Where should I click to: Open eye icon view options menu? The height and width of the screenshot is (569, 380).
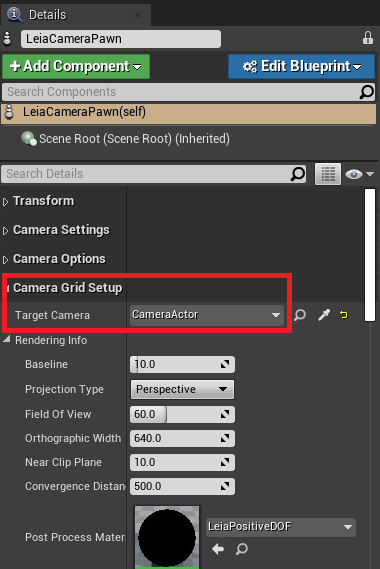pos(359,174)
